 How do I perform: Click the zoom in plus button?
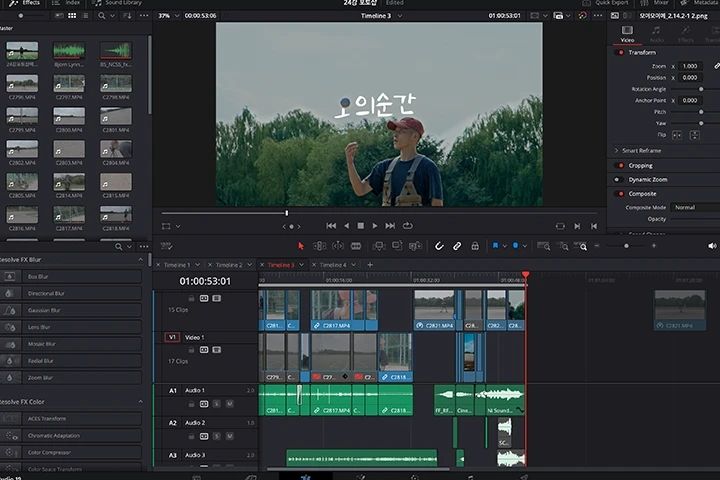(x=654, y=246)
